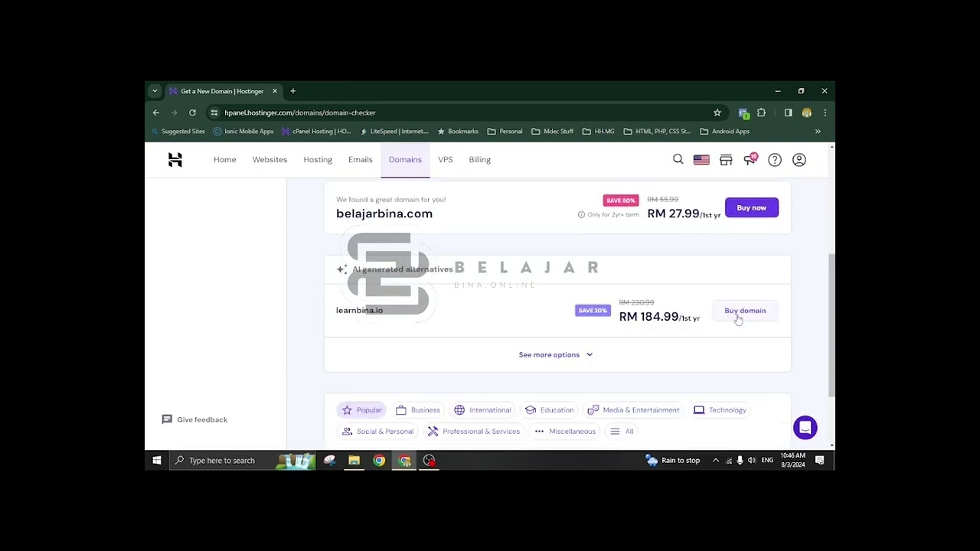Screen dimensions: 980x551
Task: Select the Popular category filter
Action: 362,410
